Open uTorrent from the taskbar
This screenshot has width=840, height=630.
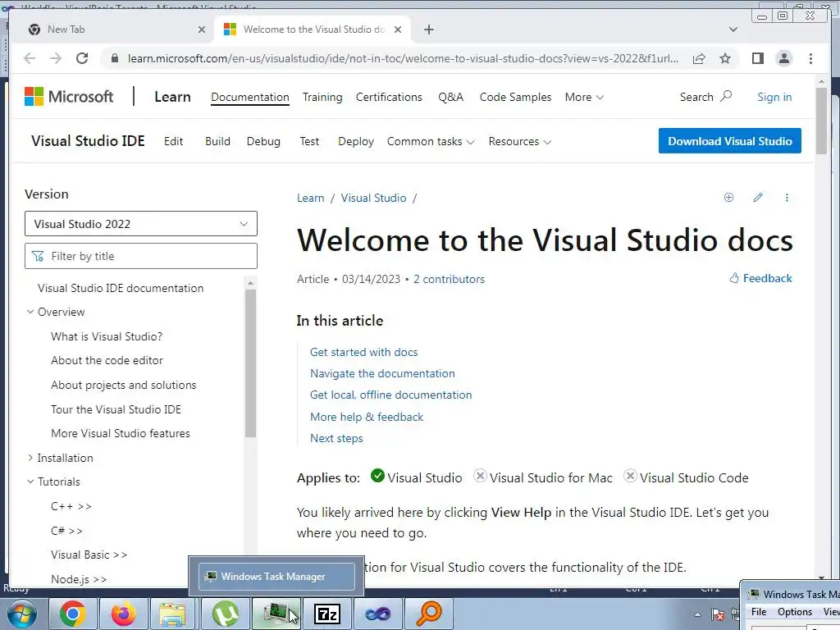pyautogui.click(x=226, y=614)
